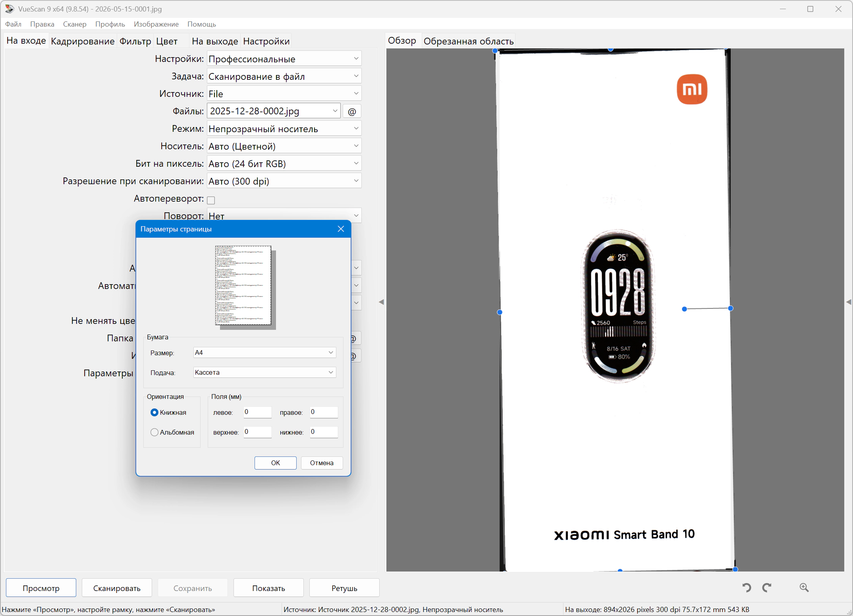Switch to the Обрезанная область tab
The width and height of the screenshot is (853, 616).
pyautogui.click(x=469, y=41)
